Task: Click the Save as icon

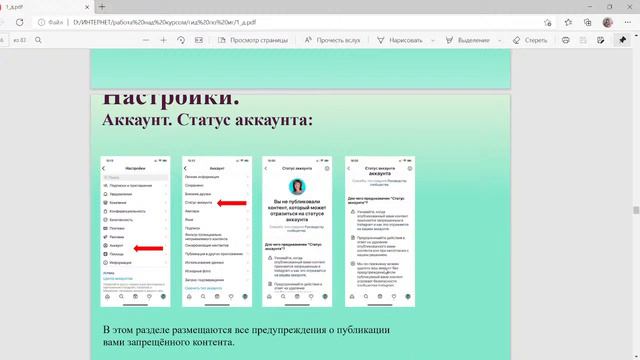Action: [600, 40]
